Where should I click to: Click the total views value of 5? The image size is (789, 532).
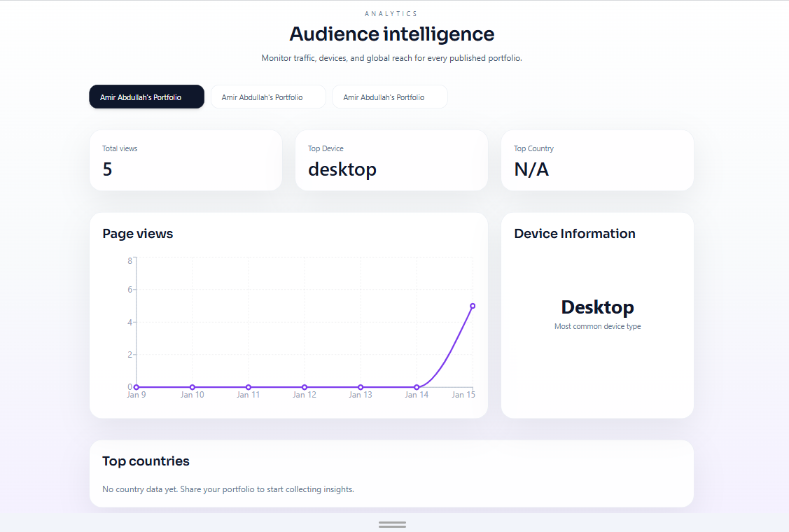[x=106, y=169]
